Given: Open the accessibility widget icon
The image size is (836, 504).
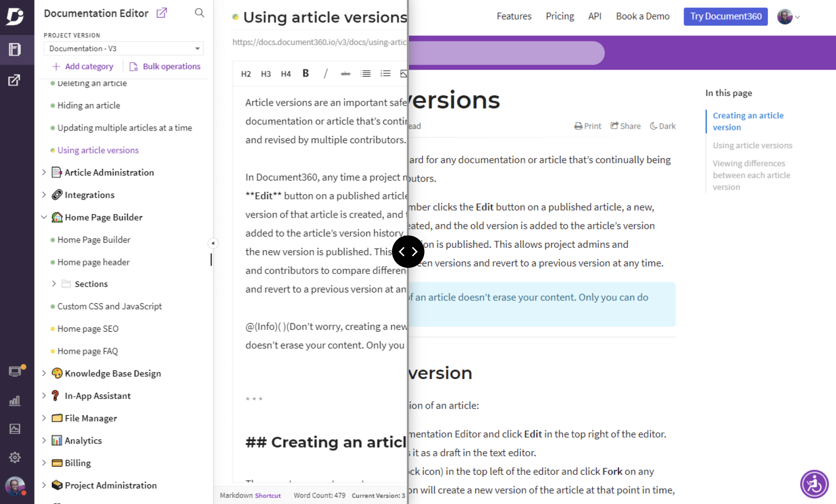Looking at the screenshot, I should coord(814,484).
